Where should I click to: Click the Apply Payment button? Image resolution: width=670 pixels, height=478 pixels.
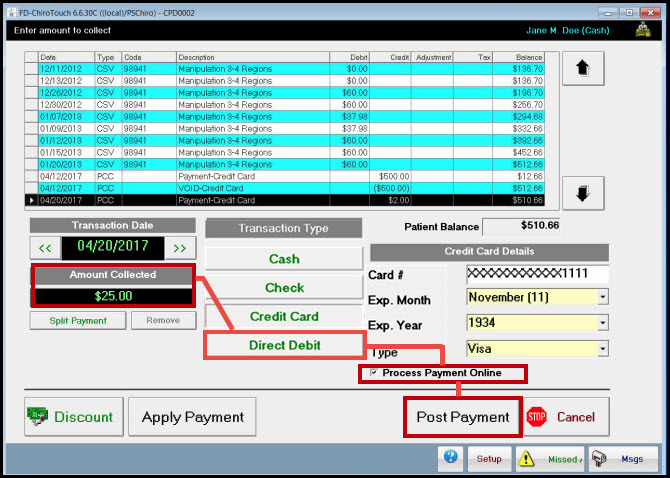point(192,417)
